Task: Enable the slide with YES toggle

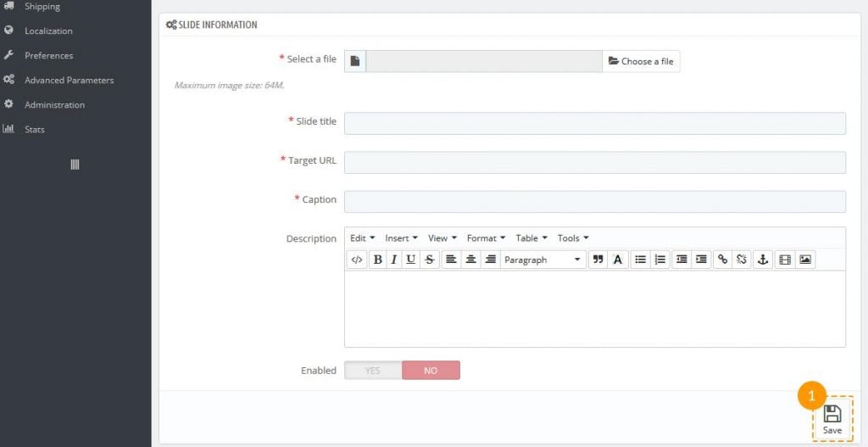Action: pos(373,371)
